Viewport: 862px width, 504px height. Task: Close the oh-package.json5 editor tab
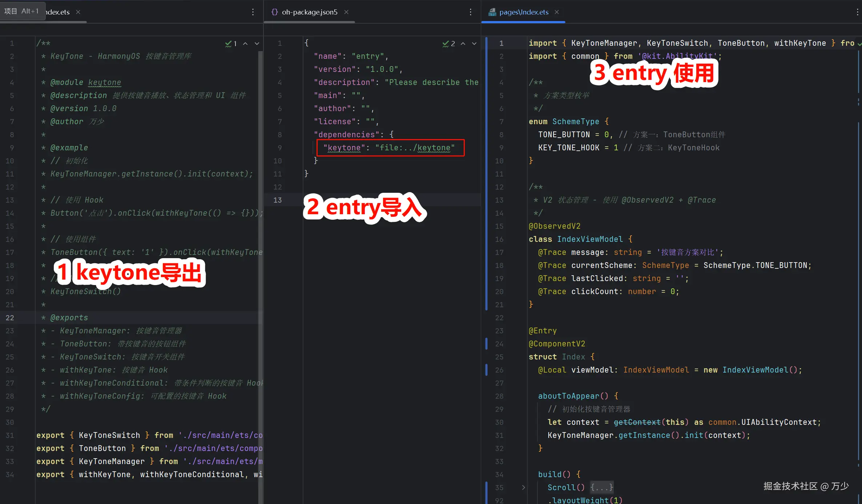click(x=346, y=12)
